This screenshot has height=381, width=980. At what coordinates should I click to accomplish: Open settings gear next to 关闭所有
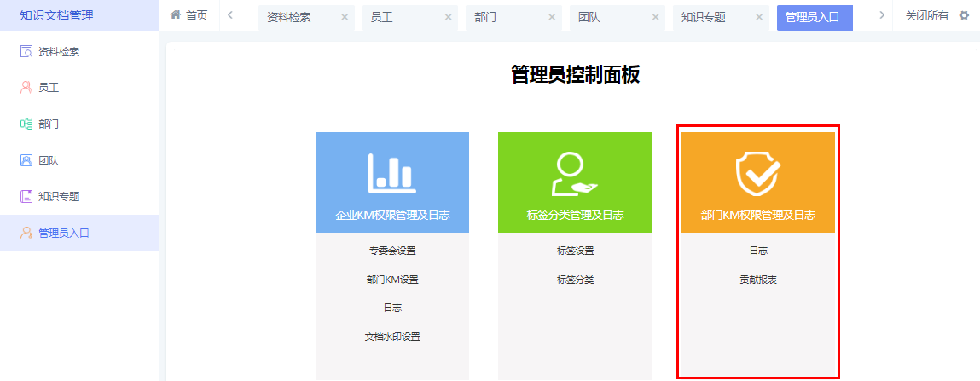[x=965, y=15]
